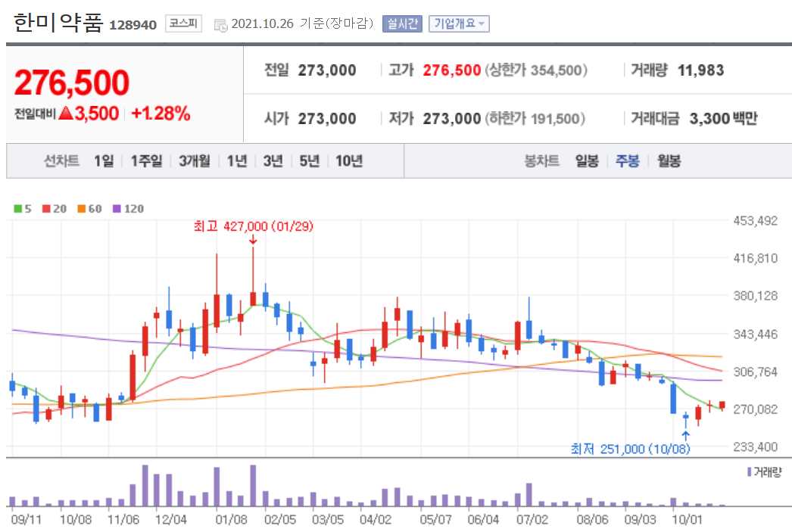Click the 거래량 11,983 value
The width and height of the screenshot is (792, 532).
tap(700, 70)
